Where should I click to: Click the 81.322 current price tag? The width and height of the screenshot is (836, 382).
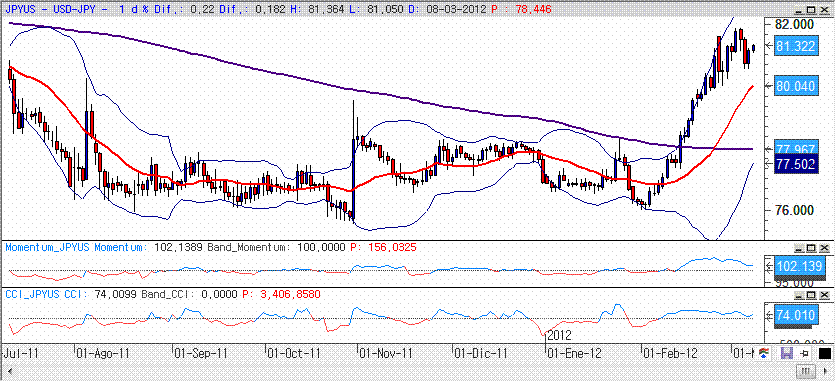coord(795,46)
